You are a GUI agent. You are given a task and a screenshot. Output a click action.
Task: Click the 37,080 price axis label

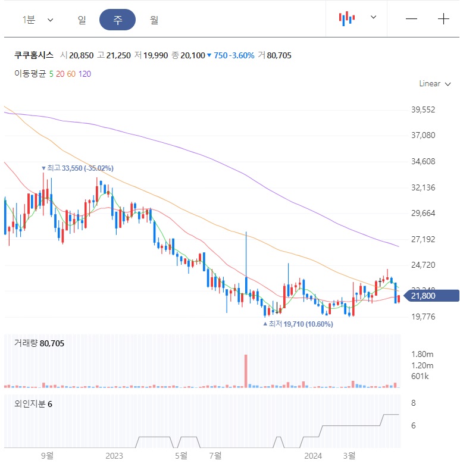(x=423, y=135)
